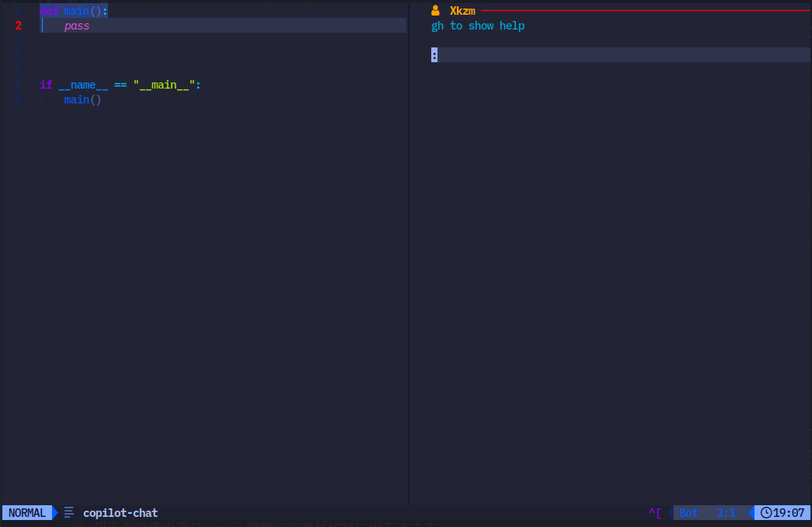Image resolution: width=812 pixels, height=527 pixels.
Task: Click the current line number 2 in the gutter
Action: click(x=18, y=26)
